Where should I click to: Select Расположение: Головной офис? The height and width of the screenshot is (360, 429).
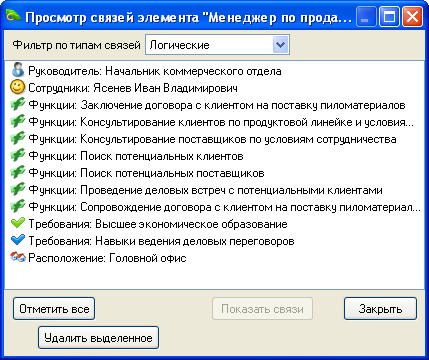coord(107,258)
